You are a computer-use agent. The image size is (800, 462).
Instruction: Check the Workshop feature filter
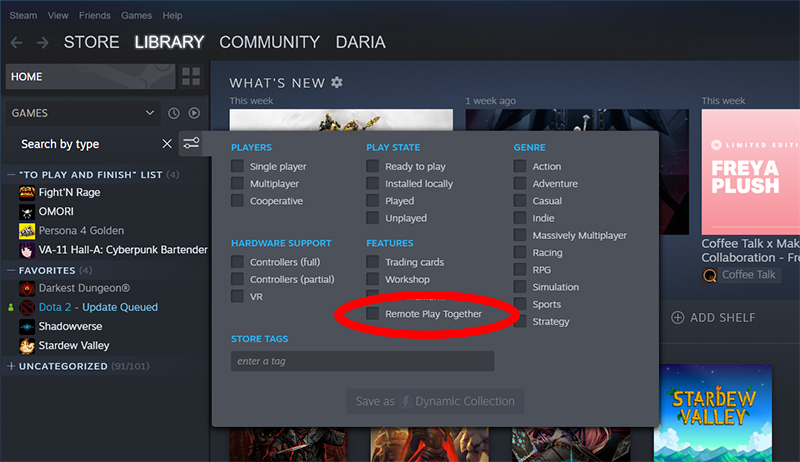click(x=372, y=279)
